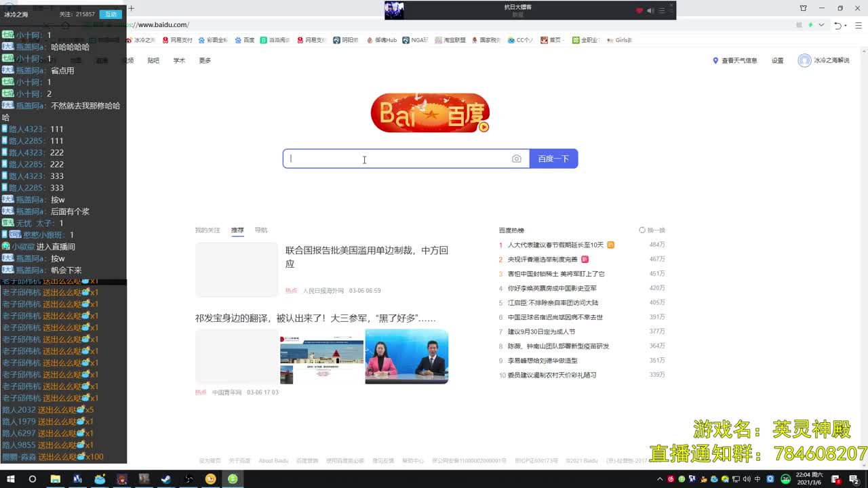The width and height of the screenshot is (868, 488).
Task: Refresh hot list with 换一换
Action: click(x=652, y=230)
